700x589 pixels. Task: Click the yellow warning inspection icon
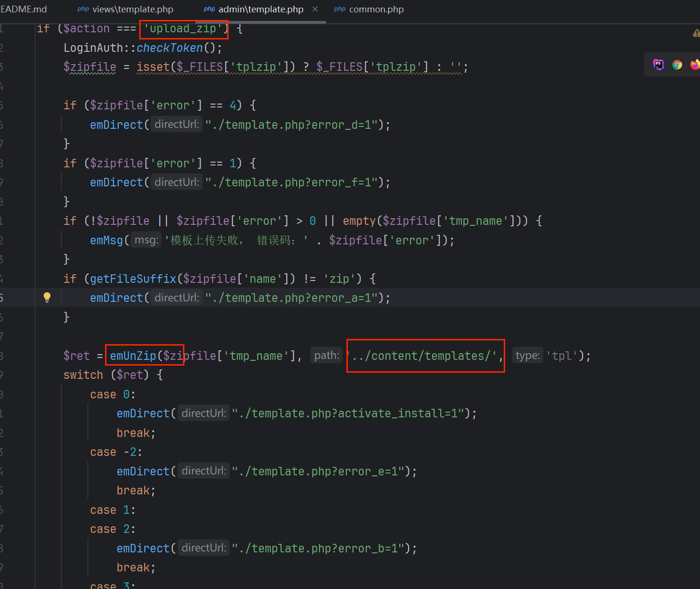click(696, 33)
